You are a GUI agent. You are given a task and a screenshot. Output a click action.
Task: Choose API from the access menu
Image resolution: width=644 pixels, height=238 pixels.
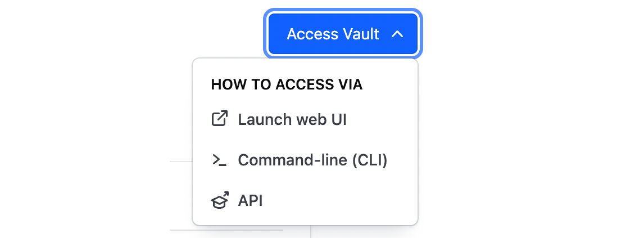point(305,201)
